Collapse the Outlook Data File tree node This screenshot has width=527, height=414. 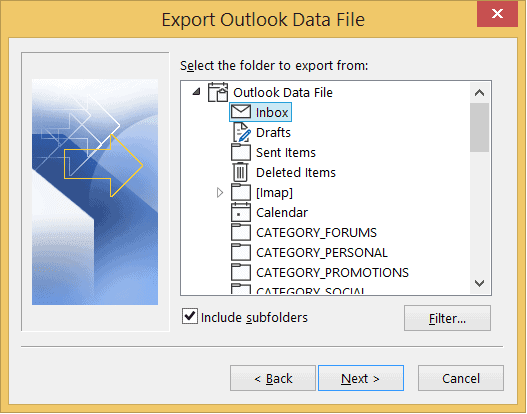tap(197, 91)
